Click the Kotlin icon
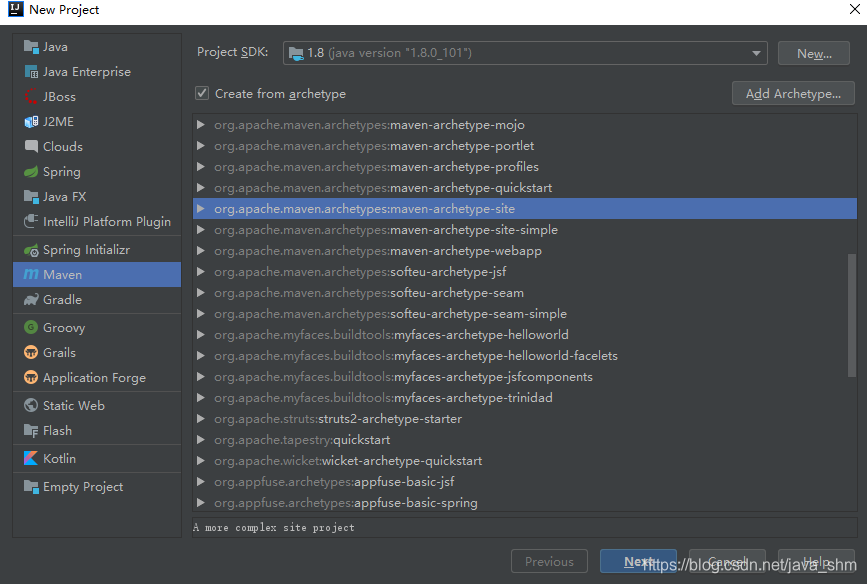Image resolution: width=867 pixels, height=584 pixels. tap(31, 458)
